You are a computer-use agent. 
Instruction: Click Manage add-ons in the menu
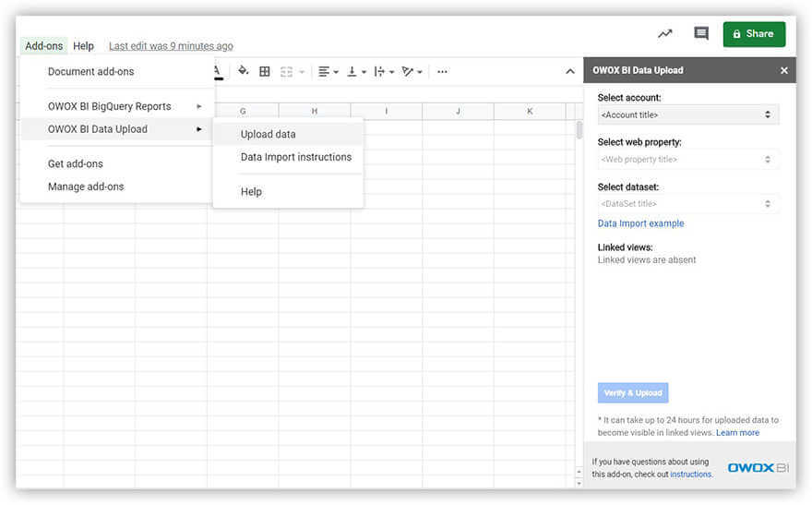[x=86, y=186]
